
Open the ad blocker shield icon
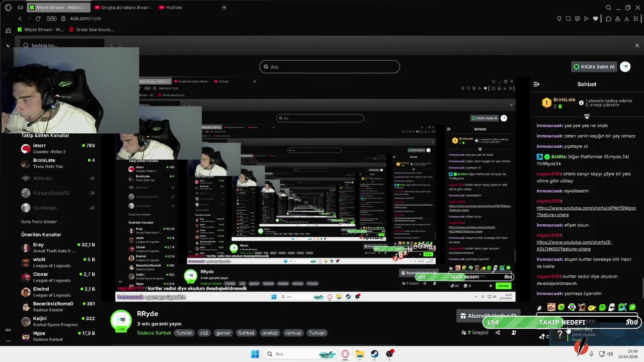coord(577,19)
